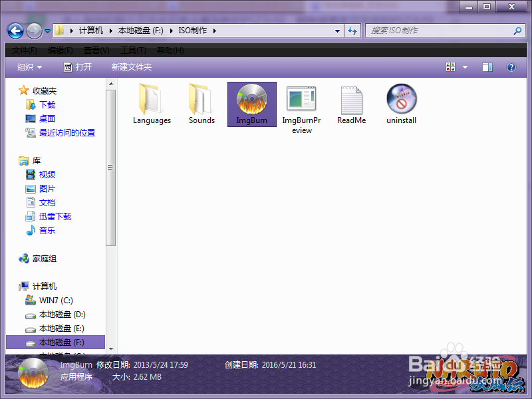Open the 查看 menu
Viewport: 532px width, 399px height.
pos(95,50)
